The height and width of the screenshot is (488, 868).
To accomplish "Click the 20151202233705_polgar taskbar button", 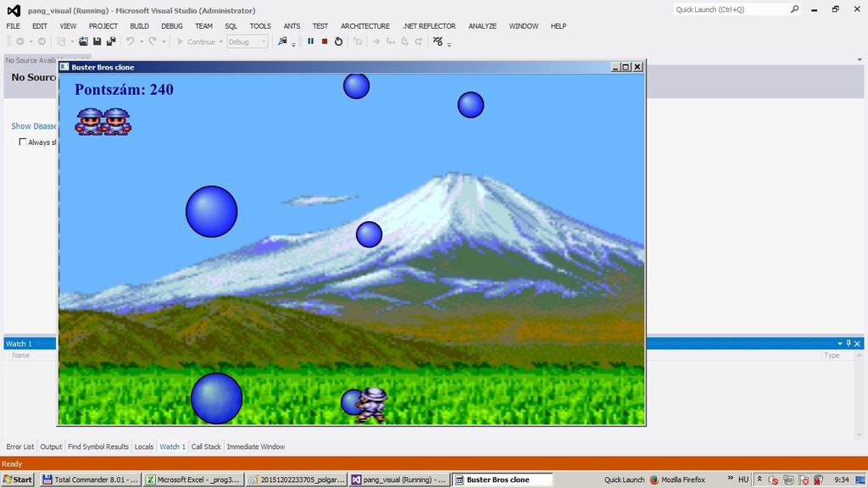I will pyautogui.click(x=296, y=480).
